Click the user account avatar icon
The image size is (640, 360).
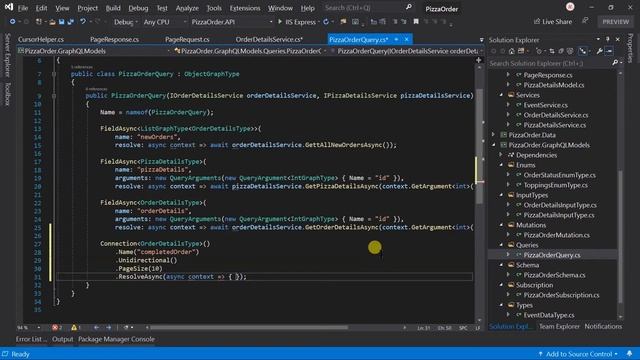570,7
